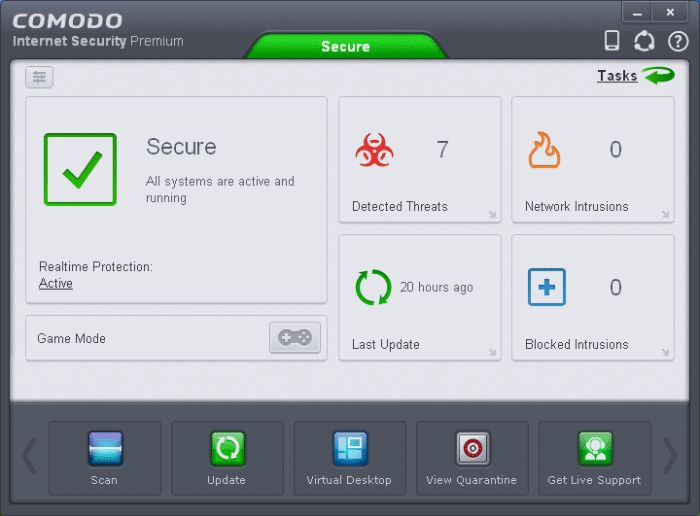Click the orange flame Network Intrusions icon
The height and width of the screenshot is (516, 700).
click(x=544, y=150)
